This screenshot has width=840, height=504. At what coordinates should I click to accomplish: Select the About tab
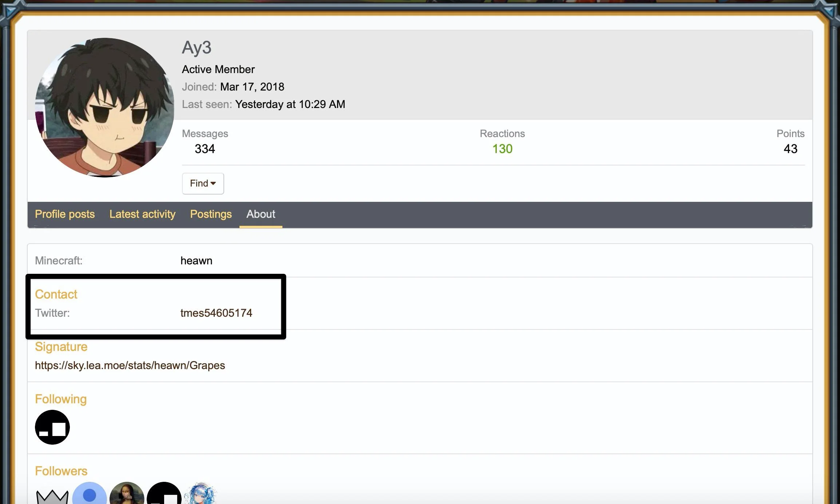(261, 214)
